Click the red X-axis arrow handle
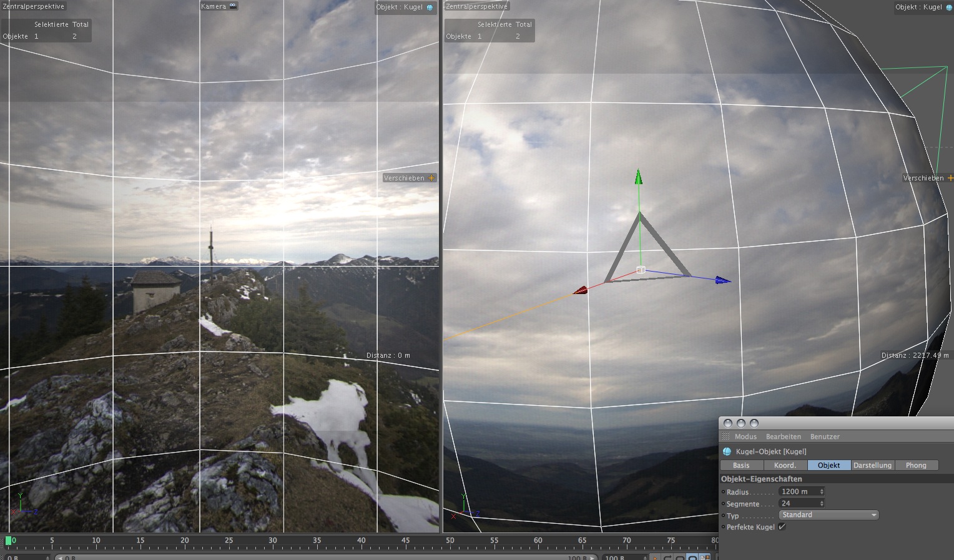 click(580, 290)
